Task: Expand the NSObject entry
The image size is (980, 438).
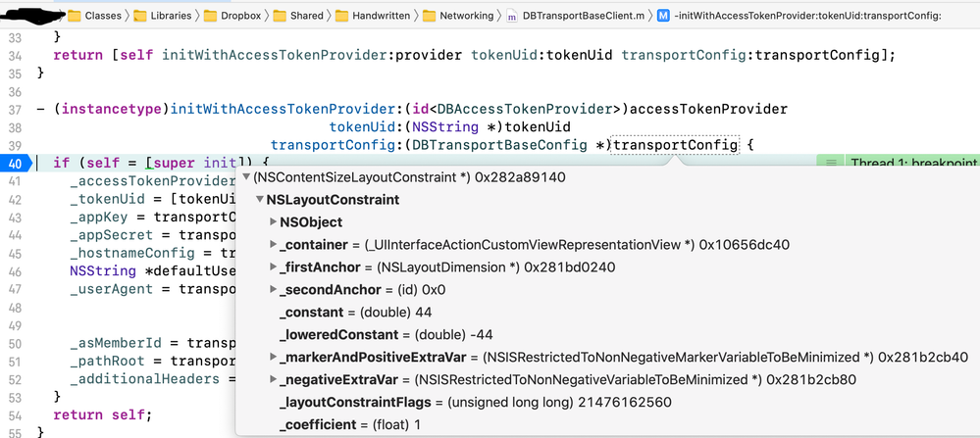Action: (x=273, y=222)
